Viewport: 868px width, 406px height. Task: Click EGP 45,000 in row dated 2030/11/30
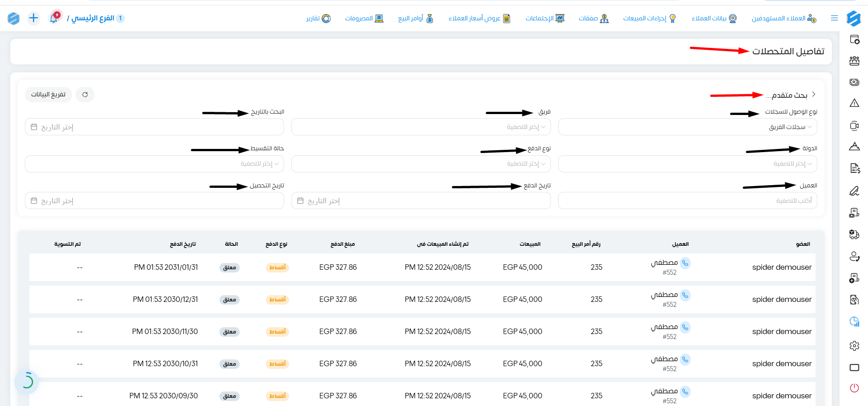tap(522, 331)
